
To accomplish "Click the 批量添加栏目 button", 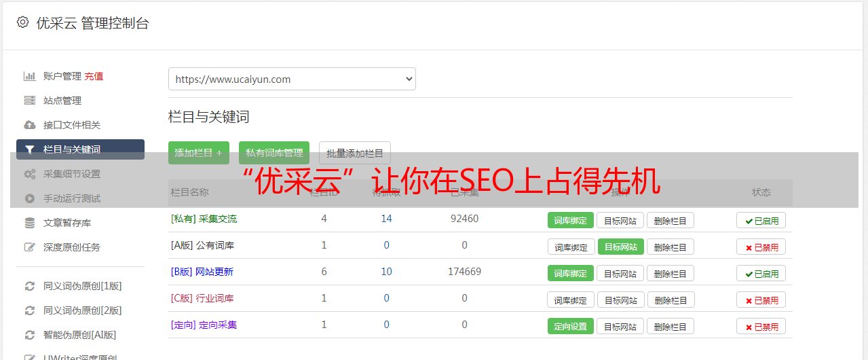I will click(x=355, y=153).
